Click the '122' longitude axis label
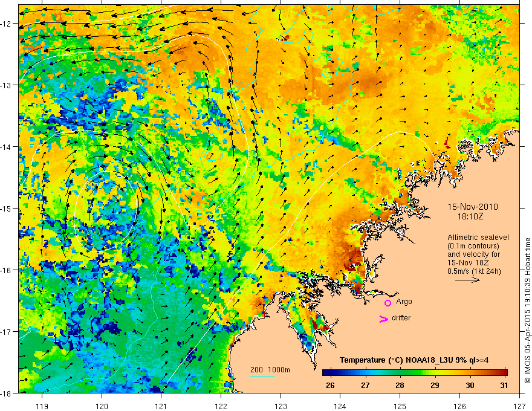 pyautogui.click(x=221, y=406)
